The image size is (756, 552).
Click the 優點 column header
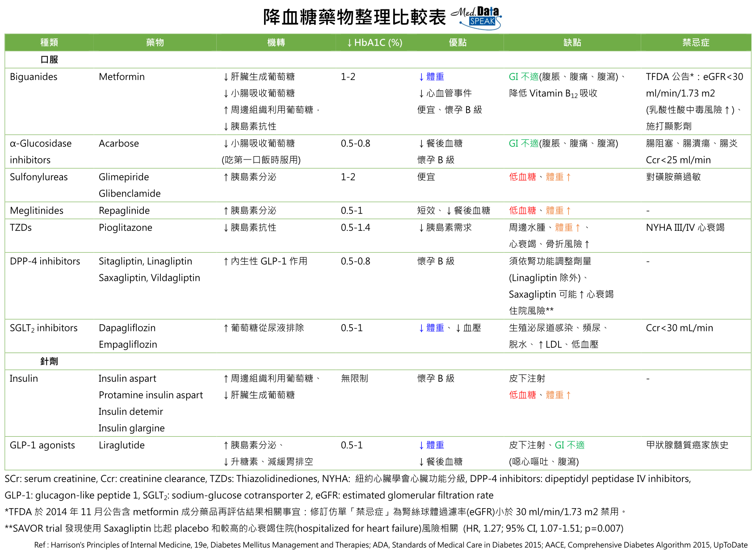click(458, 42)
